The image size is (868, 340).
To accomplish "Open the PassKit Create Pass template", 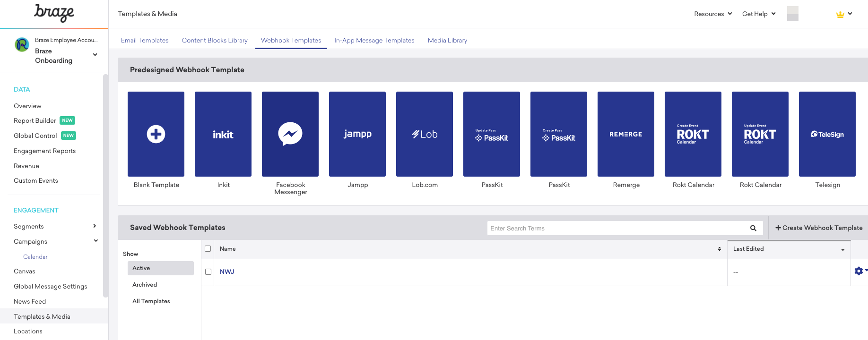I will point(559,134).
